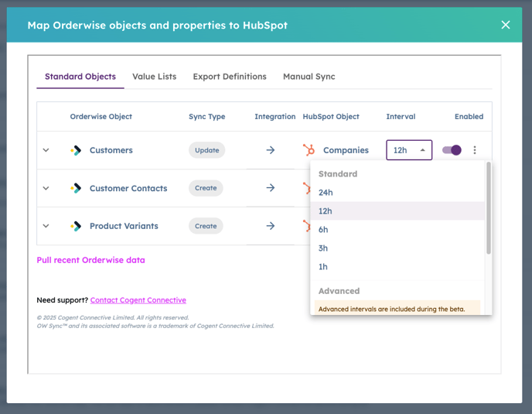Image resolution: width=532 pixels, height=414 pixels.
Task: Click the Orderwise logo beside Customers
Action: pyautogui.click(x=76, y=150)
